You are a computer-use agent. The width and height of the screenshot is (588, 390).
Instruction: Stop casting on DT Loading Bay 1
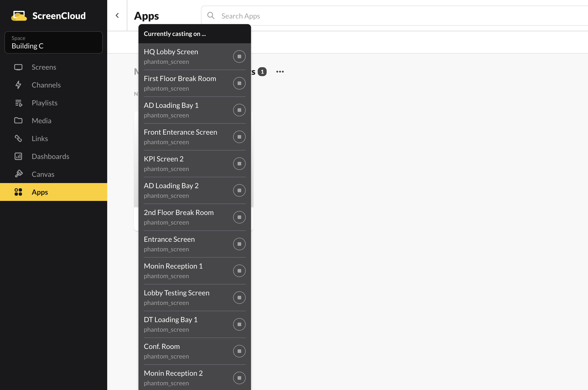(239, 324)
